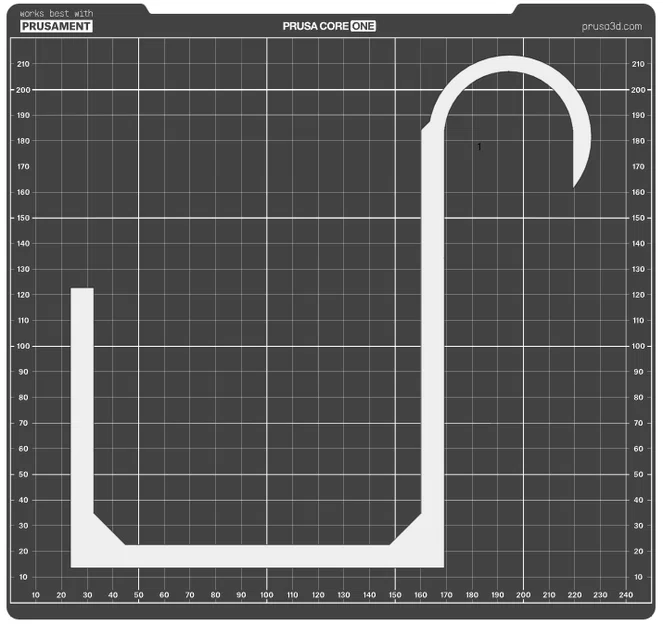Click the 230 label on the bottom axis
This screenshot has height=625, width=663.
point(600,595)
